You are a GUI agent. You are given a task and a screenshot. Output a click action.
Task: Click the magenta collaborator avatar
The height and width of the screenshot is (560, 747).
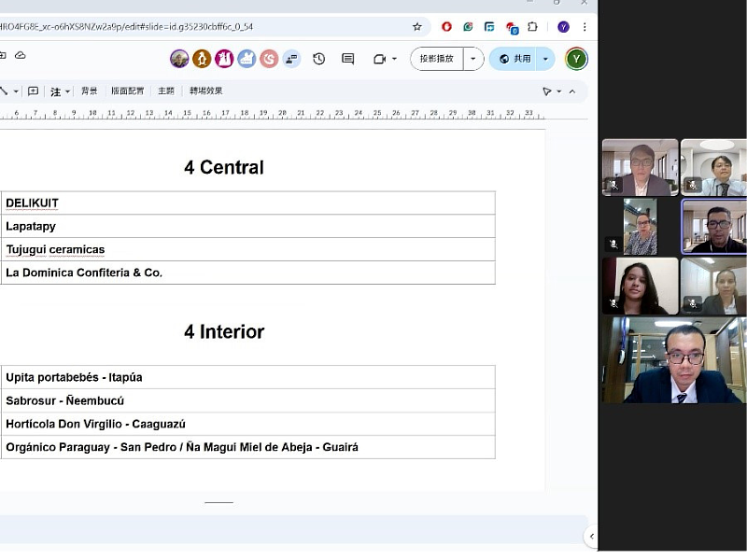(x=224, y=59)
